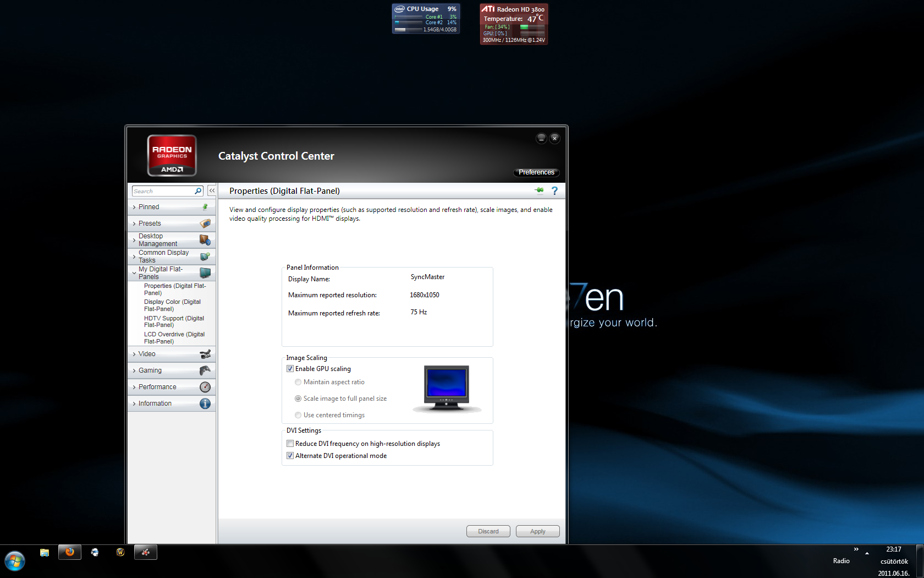Expand the Performance category arrow
The height and width of the screenshot is (578, 924).
coord(134,388)
